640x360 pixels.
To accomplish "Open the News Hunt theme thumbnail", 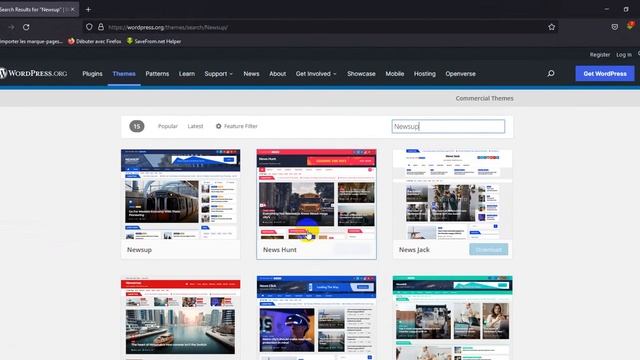I will 316,194.
